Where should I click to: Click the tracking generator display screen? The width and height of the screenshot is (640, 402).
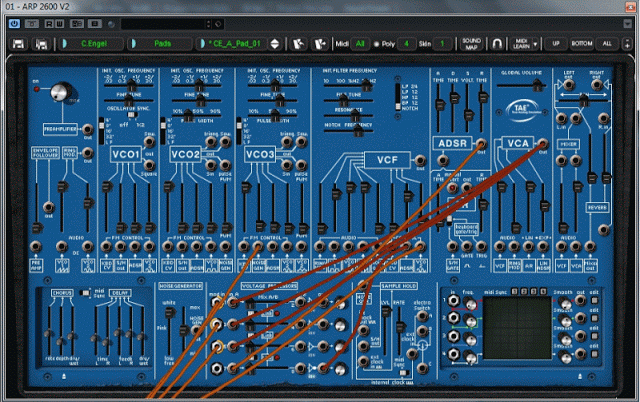(517, 328)
